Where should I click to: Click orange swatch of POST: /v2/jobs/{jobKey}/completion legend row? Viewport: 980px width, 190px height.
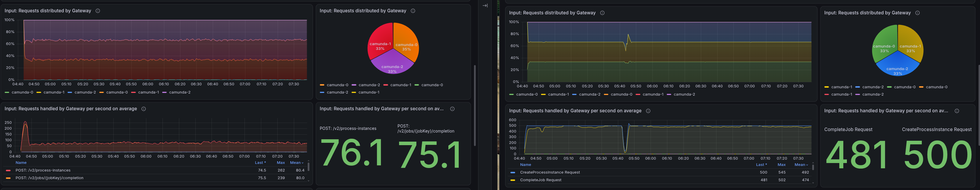point(8,178)
